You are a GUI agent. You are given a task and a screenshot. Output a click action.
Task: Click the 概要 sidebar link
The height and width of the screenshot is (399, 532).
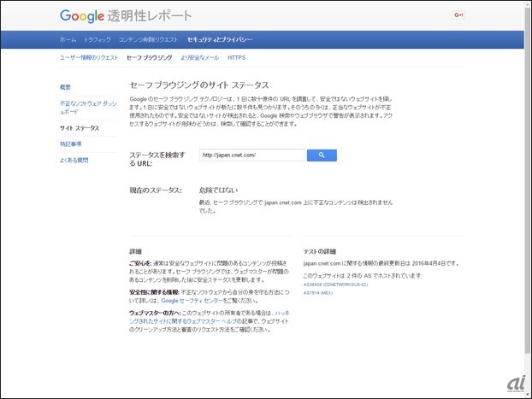point(65,87)
